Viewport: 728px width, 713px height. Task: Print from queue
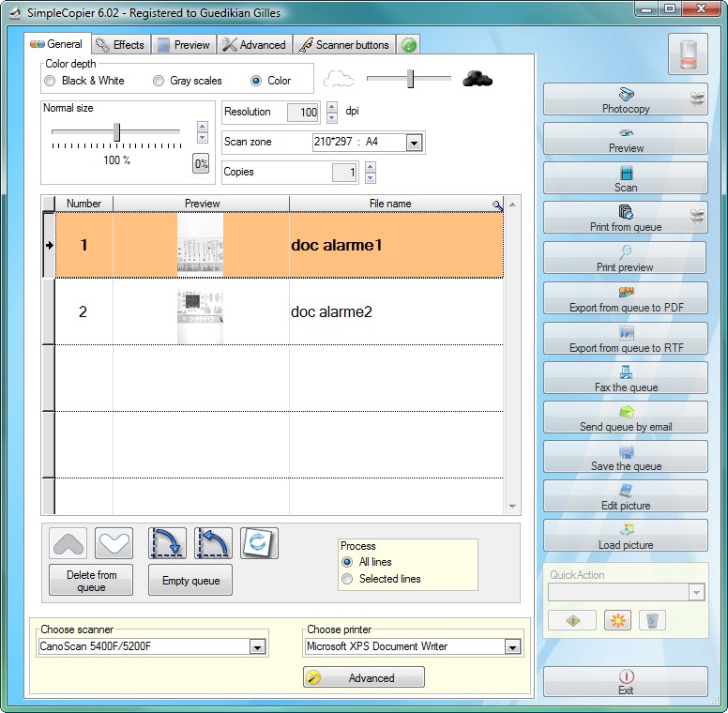[626, 218]
